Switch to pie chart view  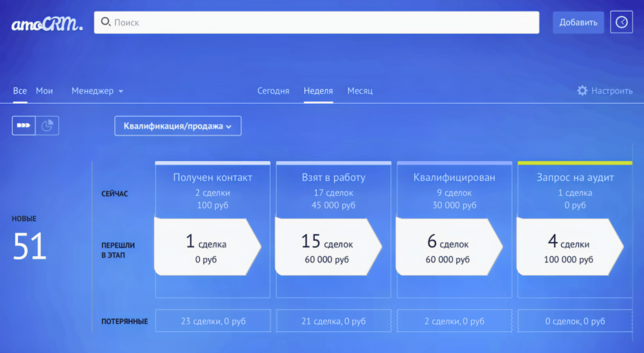click(47, 125)
